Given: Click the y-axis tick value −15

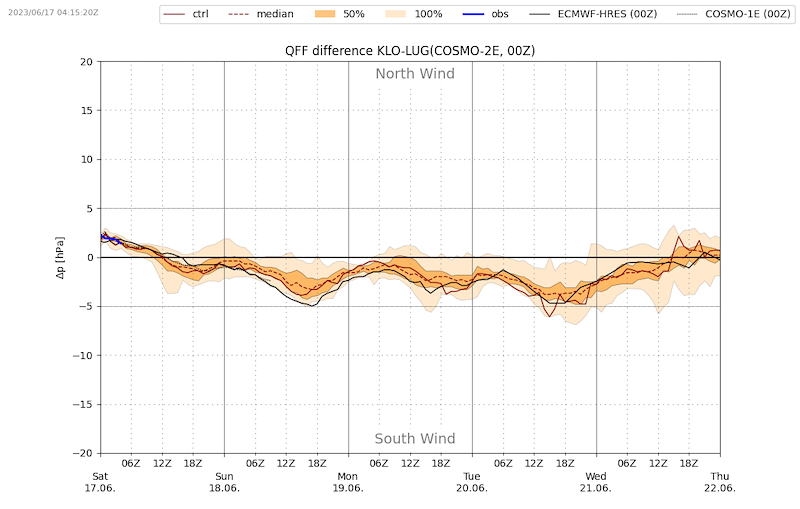Looking at the screenshot, I should click(x=83, y=404).
